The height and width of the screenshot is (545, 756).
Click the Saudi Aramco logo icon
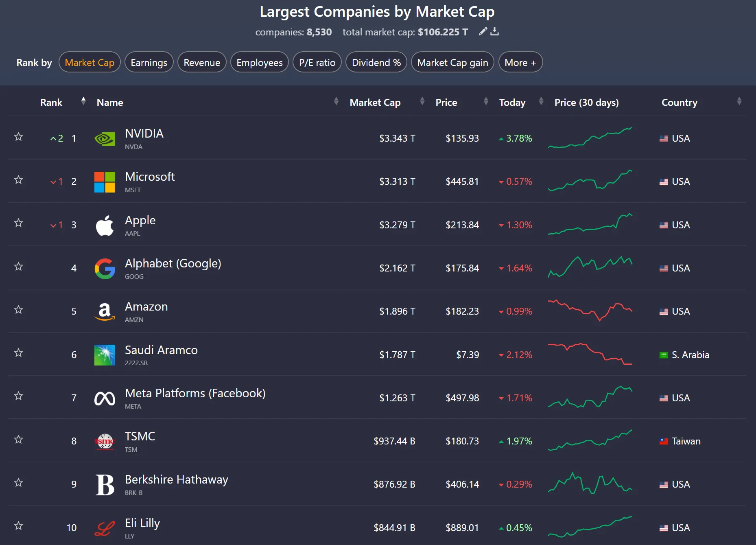coord(105,355)
